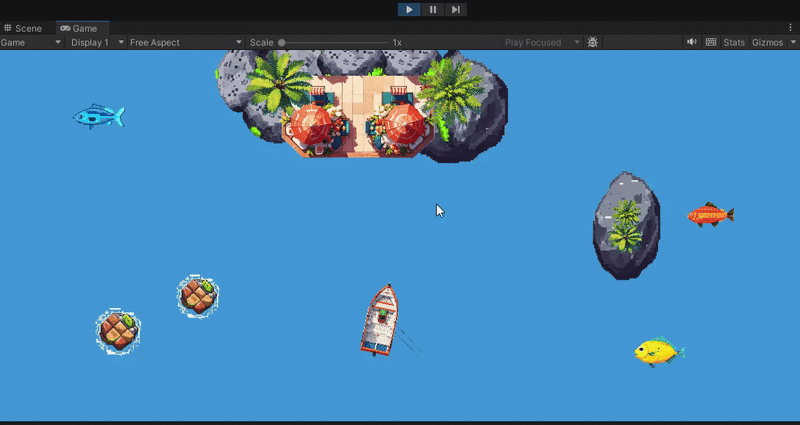Mute audio with the speaker icon

click(691, 42)
